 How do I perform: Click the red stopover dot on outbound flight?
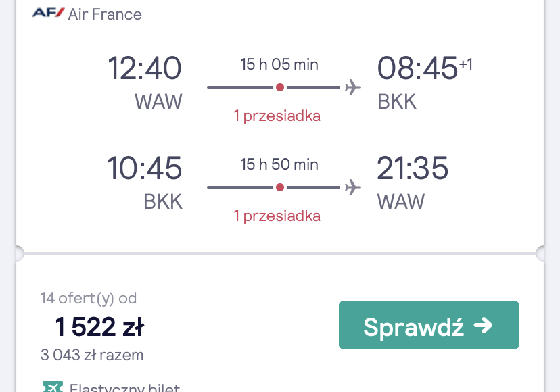click(x=280, y=87)
